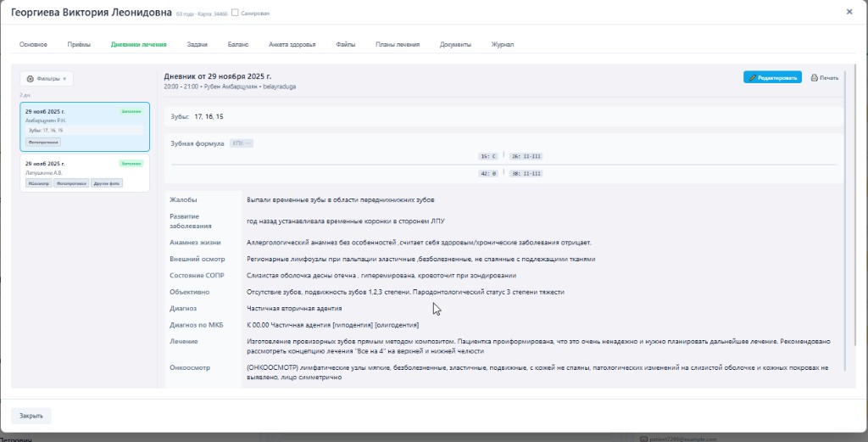Go to the Задачи tab
868x442 pixels.
(197, 44)
